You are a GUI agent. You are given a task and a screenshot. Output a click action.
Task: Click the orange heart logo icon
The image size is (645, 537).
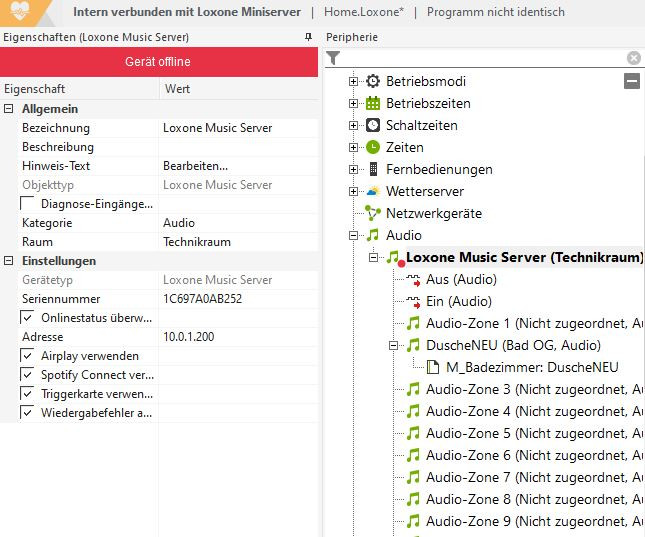click(x=19, y=11)
